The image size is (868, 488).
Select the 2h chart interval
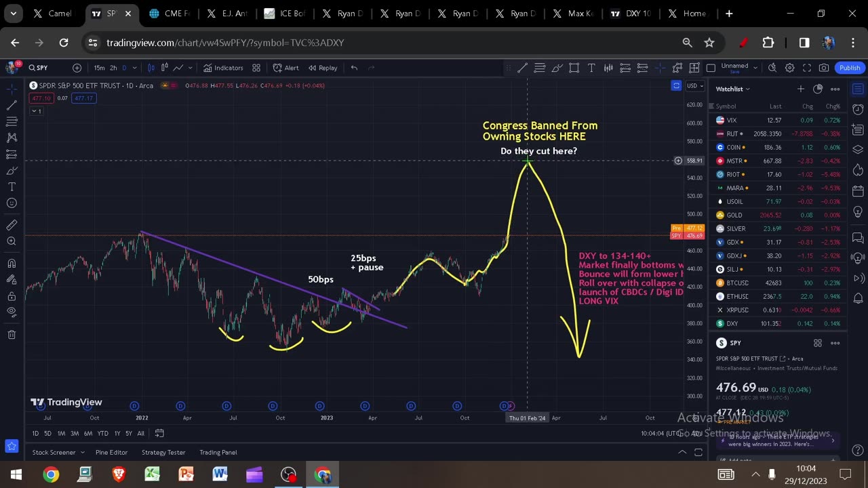tap(113, 68)
